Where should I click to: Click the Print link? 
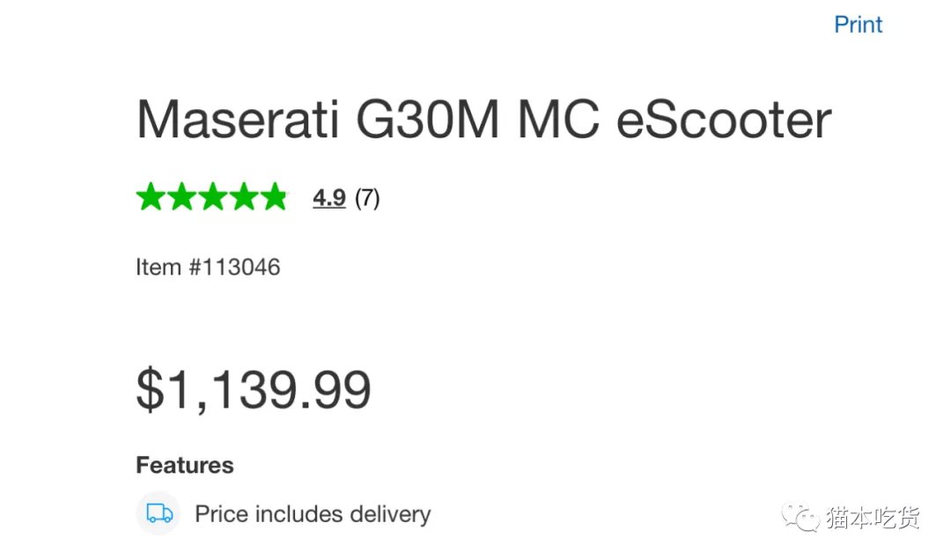pyautogui.click(x=858, y=25)
